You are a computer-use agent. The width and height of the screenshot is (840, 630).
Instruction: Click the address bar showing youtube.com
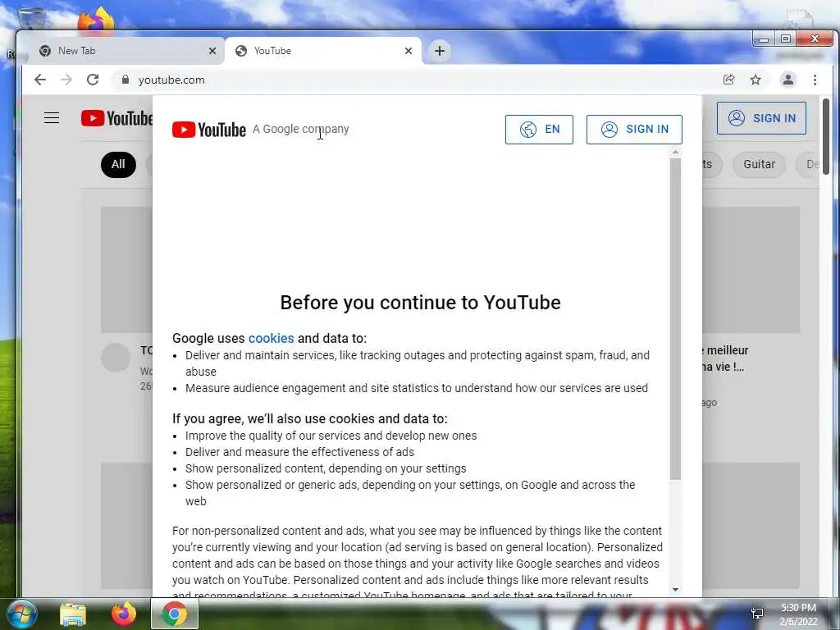(418, 80)
